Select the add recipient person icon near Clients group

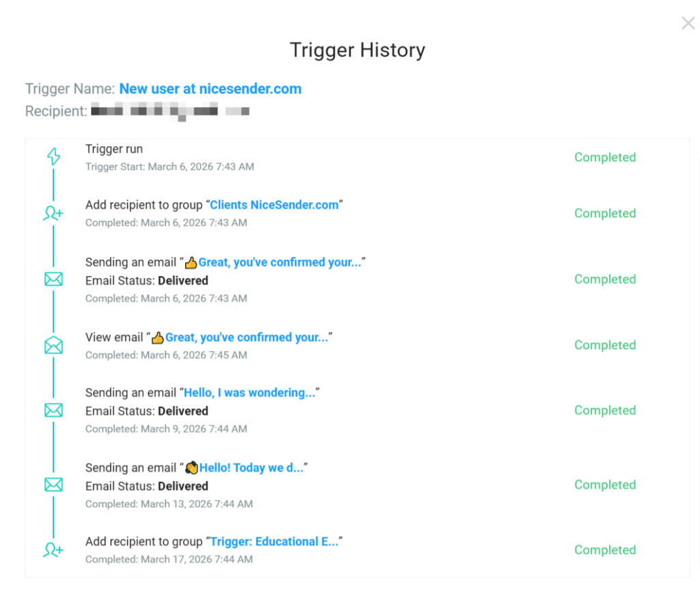point(53,213)
